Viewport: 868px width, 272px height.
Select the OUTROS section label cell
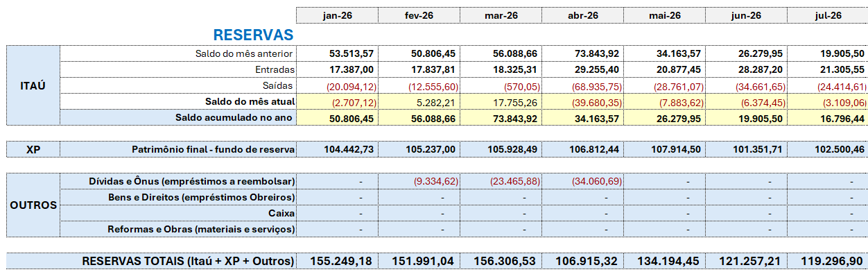pos(33,205)
